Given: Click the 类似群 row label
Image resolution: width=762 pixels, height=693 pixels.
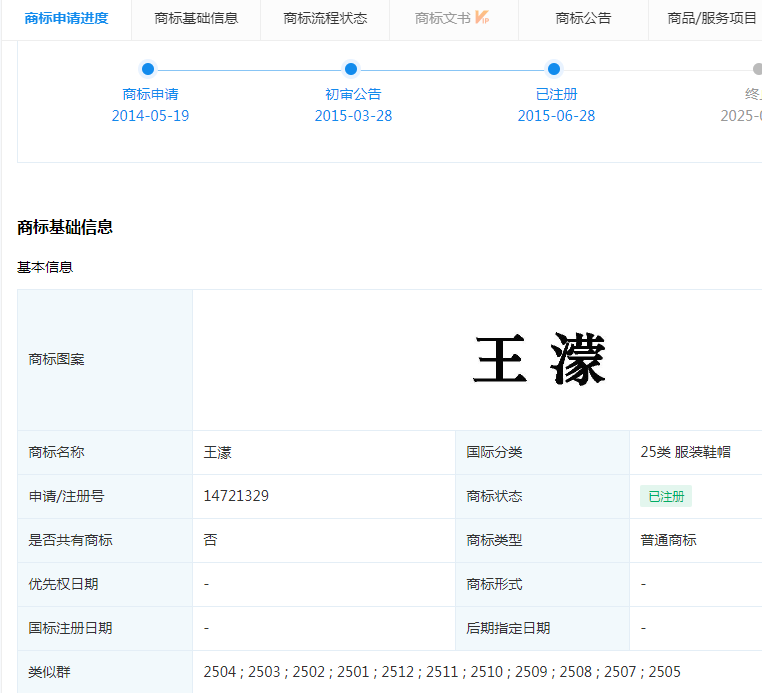Looking at the screenshot, I should pos(49,672).
